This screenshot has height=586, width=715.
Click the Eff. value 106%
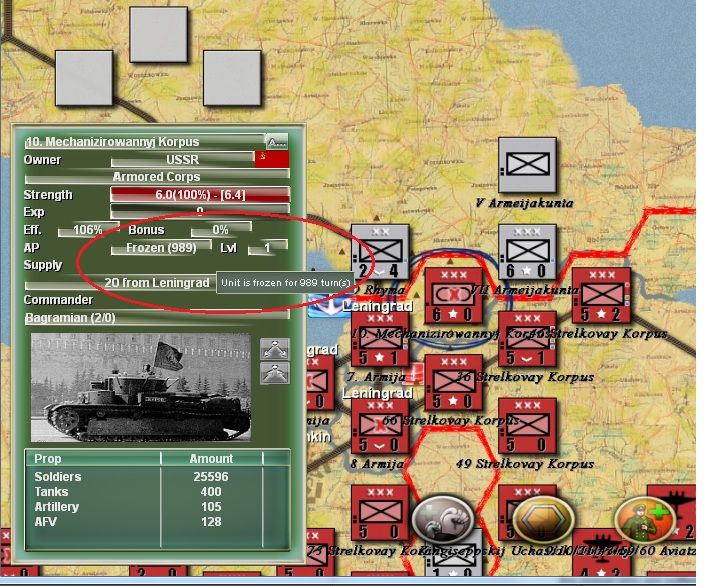[x=88, y=230]
